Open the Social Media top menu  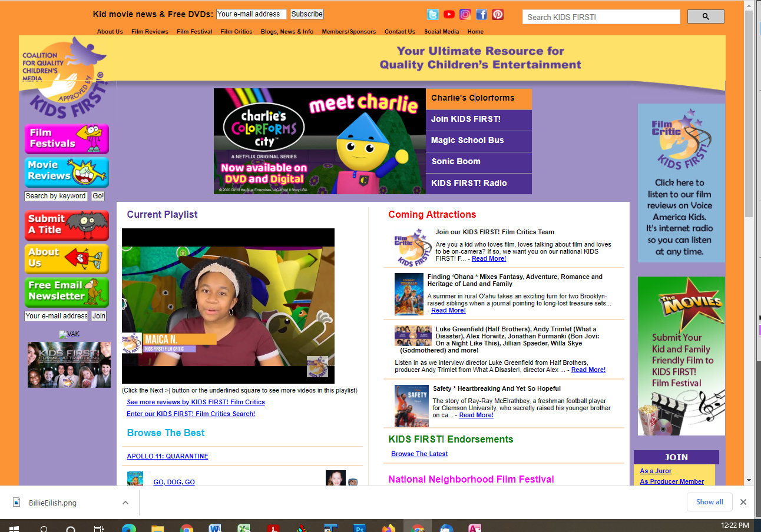(x=442, y=32)
